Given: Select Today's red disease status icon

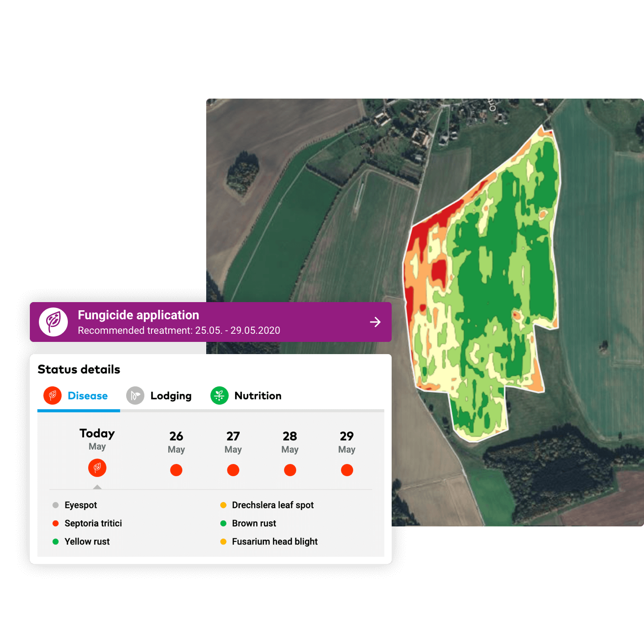Looking at the screenshot, I should pyautogui.click(x=97, y=468).
